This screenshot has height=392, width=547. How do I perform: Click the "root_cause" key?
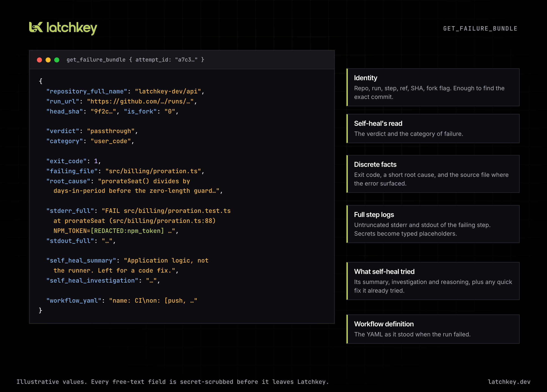[x=68, y=181]
